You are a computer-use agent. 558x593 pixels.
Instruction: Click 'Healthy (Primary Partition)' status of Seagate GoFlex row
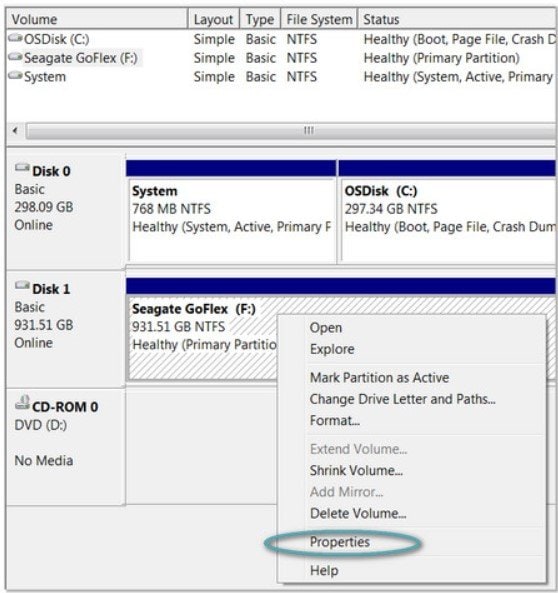[441, 58]
